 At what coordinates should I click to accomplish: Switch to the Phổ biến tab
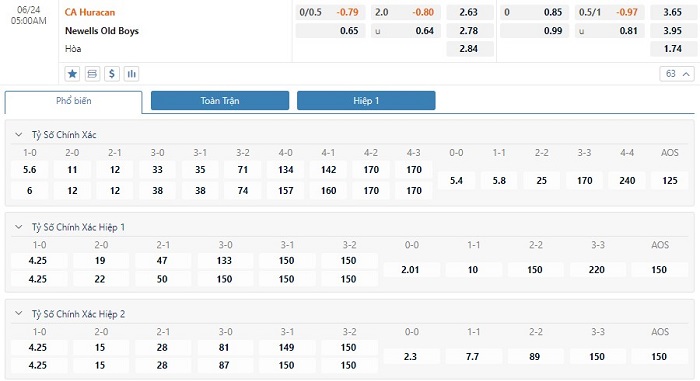point(74,101)
